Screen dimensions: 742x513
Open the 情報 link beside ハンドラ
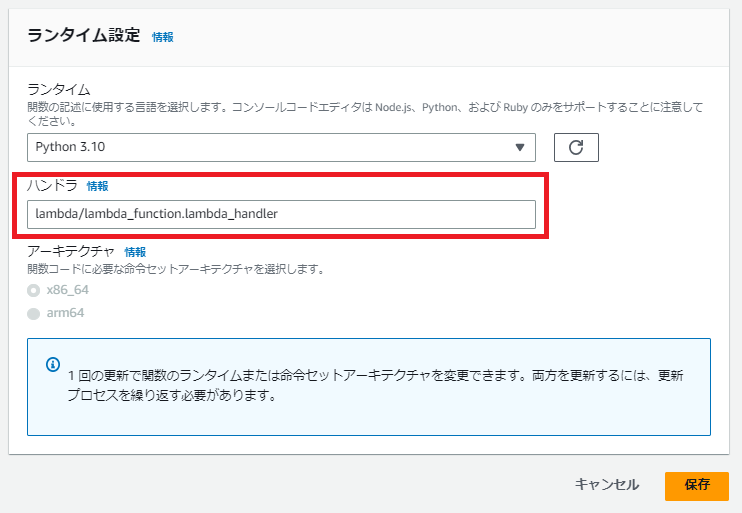[x=97, y=186]
